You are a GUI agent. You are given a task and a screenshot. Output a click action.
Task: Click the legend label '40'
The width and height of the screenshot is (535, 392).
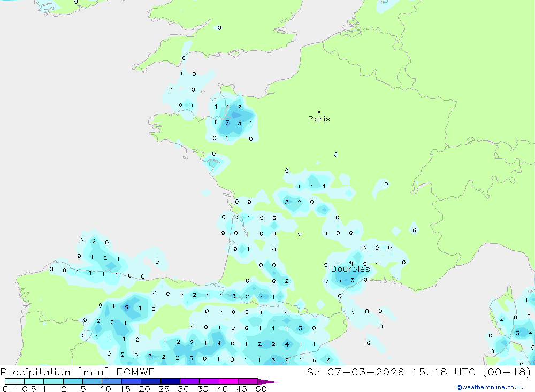click(x=222, y=389)
